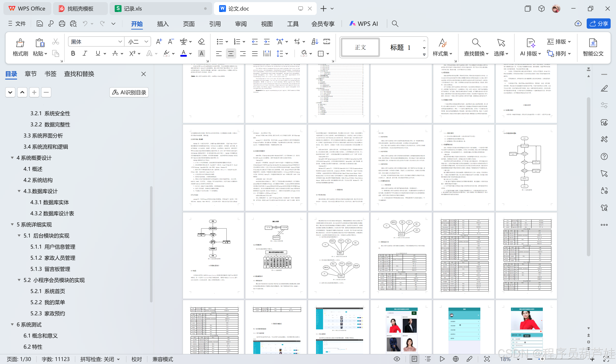Jump to '5.2.3 家政预约' in outline

(48, 313)
